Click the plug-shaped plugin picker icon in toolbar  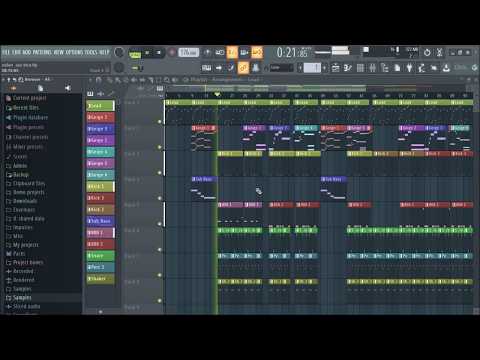click(410, 68)
